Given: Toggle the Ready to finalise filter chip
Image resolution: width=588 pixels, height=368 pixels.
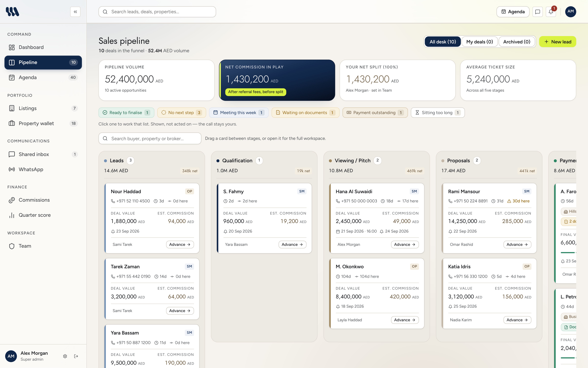Looking at the screenshot, I should point(126,113).
